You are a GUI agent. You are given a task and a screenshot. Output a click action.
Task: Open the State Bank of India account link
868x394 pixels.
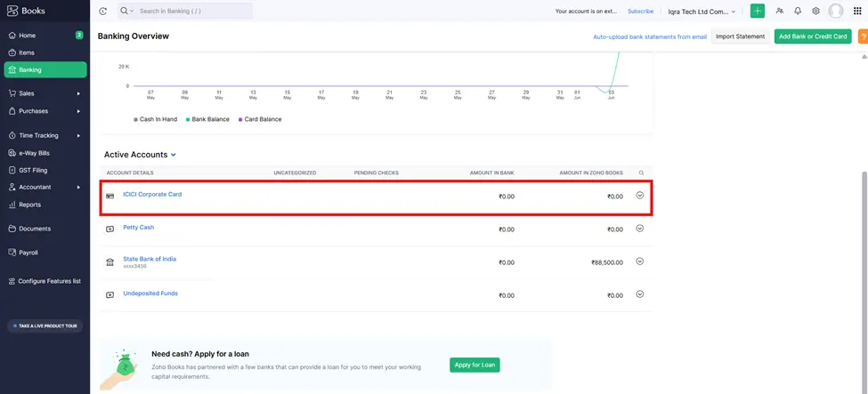pos(150,259)
